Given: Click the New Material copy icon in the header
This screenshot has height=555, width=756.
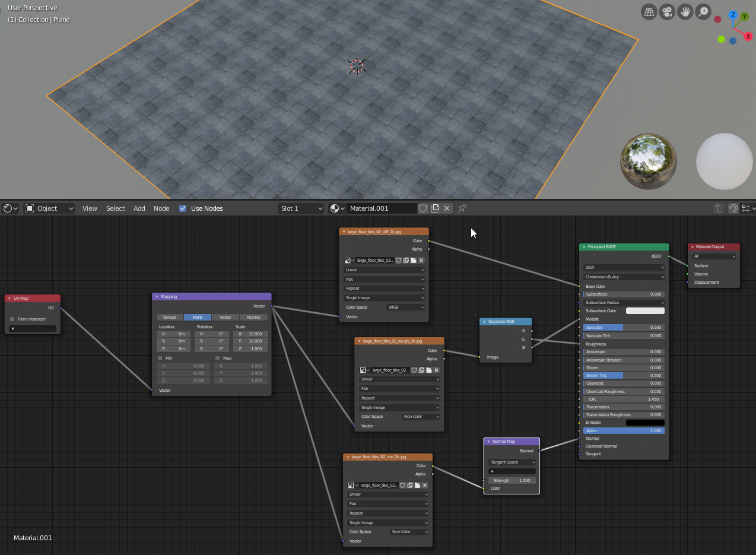Looking at the screenshot, I should coord(434,208).
